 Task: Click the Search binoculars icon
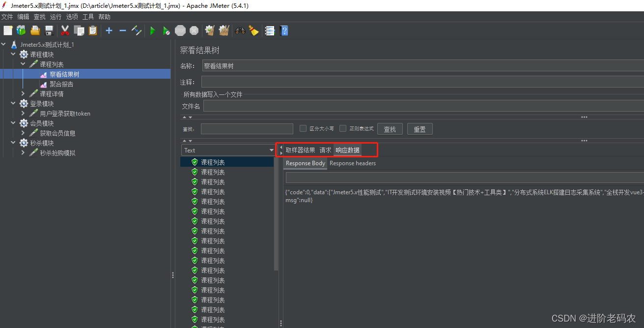240,30
